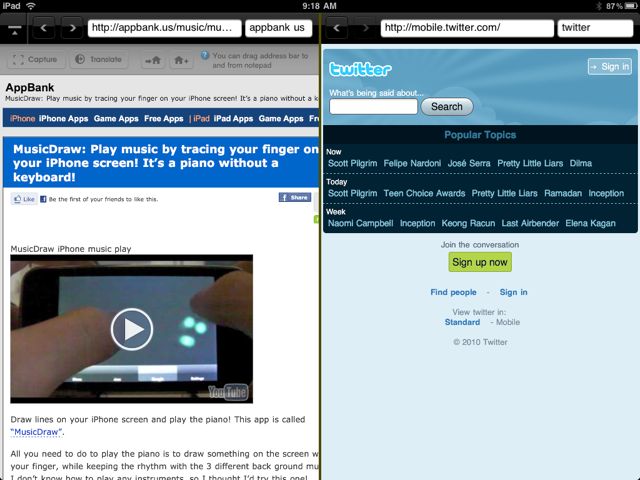Open Last Airbender trending topic

point(530,223)
